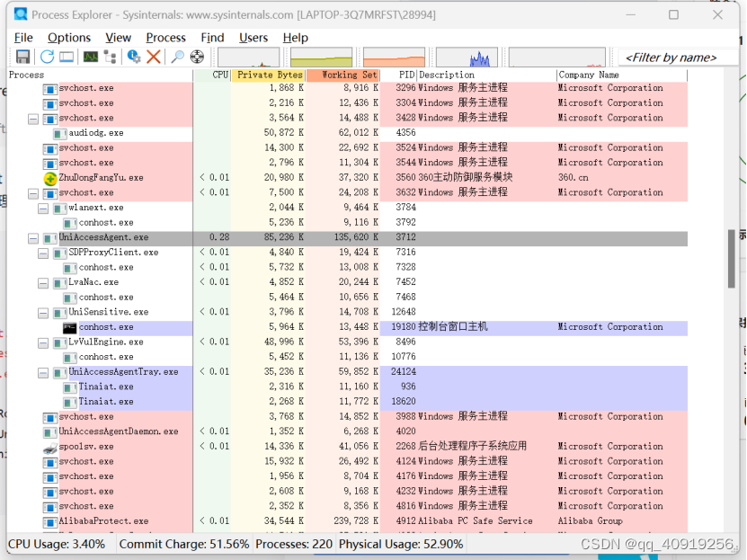Viewport: 747px width, 560px height.
Task: Click the audiodg.exe process icon
Action: [x=60, y=134]
